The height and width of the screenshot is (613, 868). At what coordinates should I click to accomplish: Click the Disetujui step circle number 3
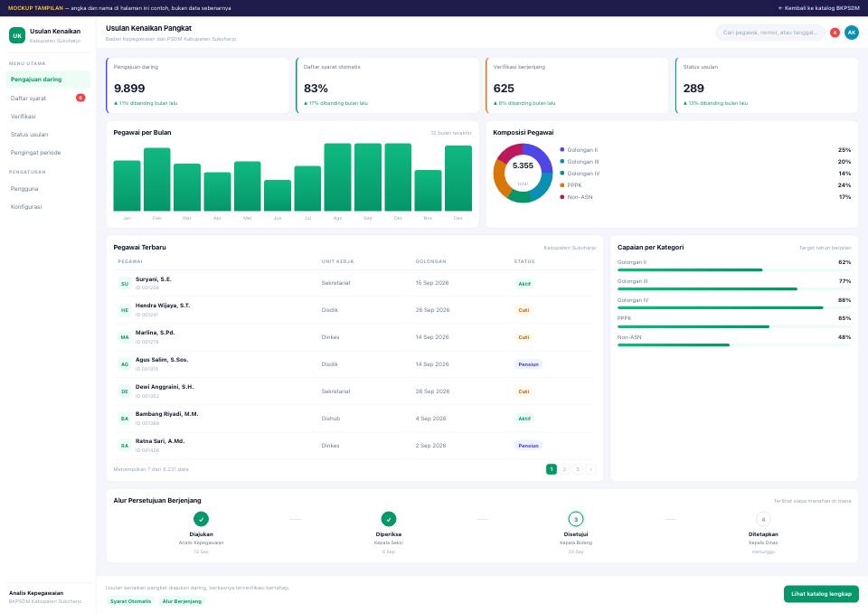[x=576, y=519]
